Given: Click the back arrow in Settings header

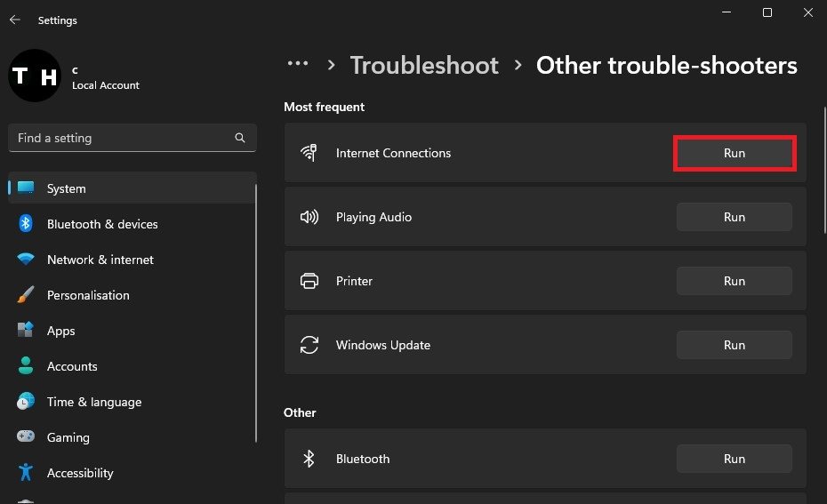Looking at the screenshot, I should (x=15, y=20).
